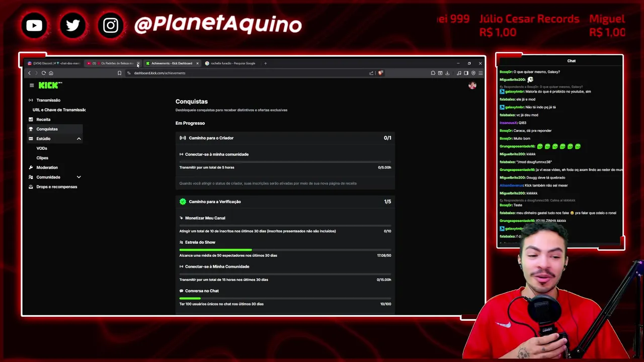This screenshot has width=644, height=362.
Task: Collapse the Estúdio section chevron
Action: (x=78, y=139)
